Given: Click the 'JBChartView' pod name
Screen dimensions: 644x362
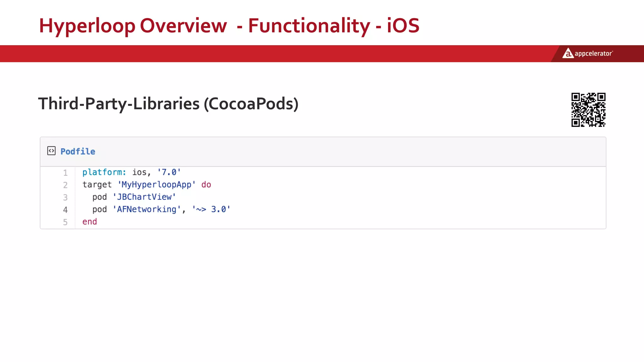Looking at the screenshot, I should 144,197.
